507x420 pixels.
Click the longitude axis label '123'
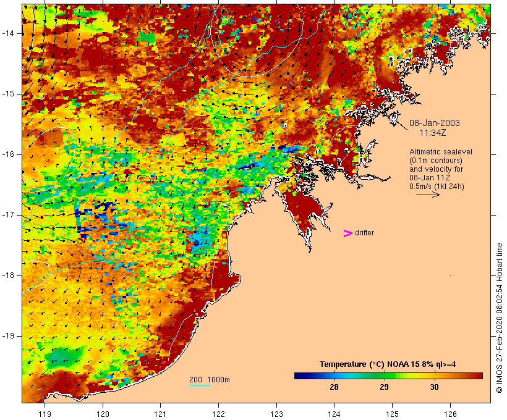click(x=276, y=414)
